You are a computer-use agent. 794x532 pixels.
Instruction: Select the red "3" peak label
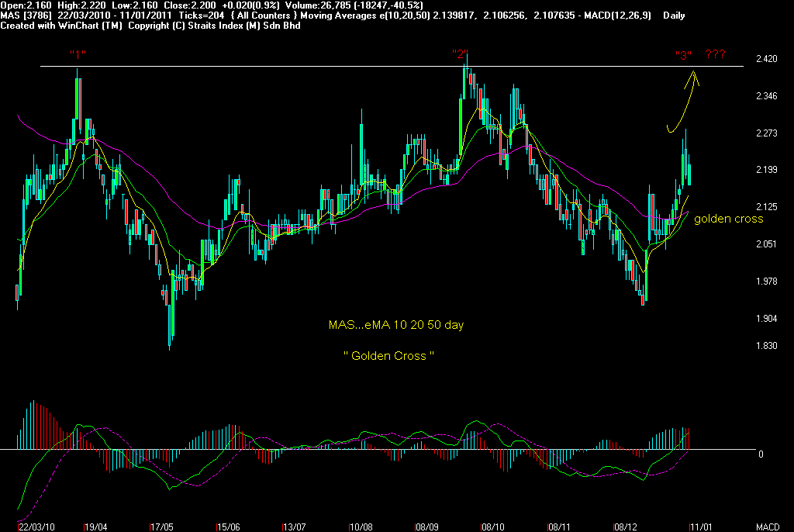pos(684,55)
